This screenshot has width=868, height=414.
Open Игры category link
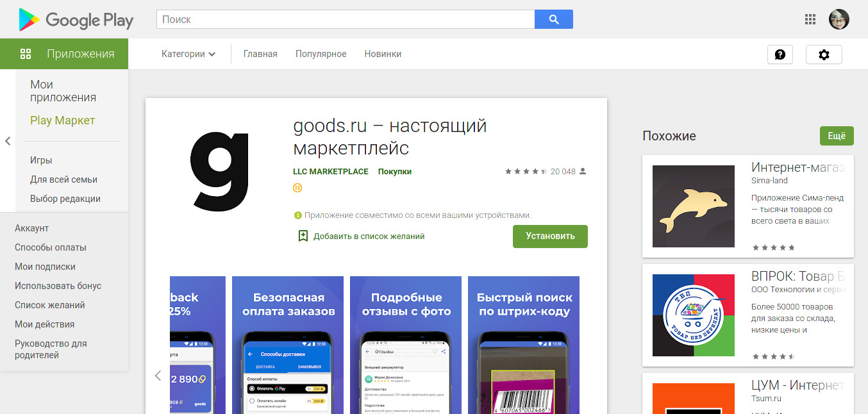(x=41, y=160)
